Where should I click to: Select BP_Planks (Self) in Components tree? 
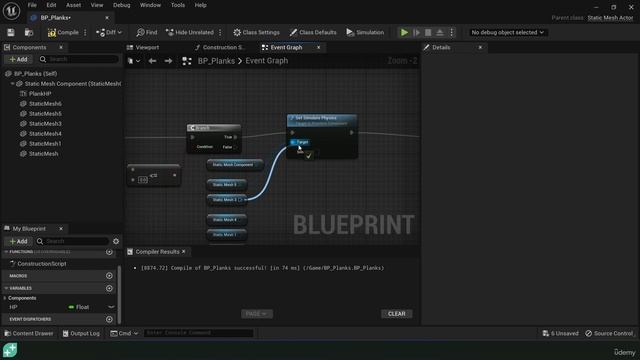35,73
